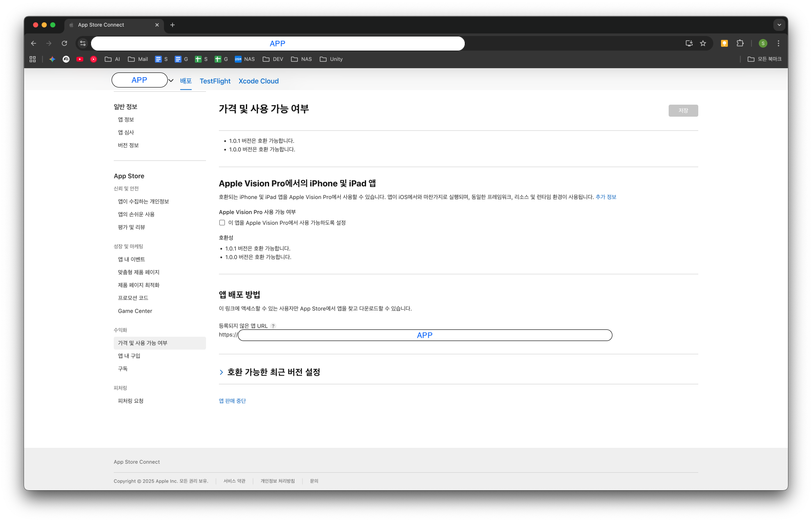This screenshot has width=812, height=522.
Task: Open 앱 내 구입 sidebar item
Action: coord(129,356)
